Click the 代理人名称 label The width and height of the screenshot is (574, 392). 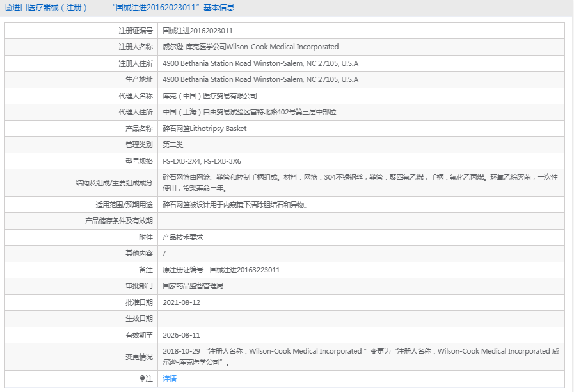click(136, 96)
